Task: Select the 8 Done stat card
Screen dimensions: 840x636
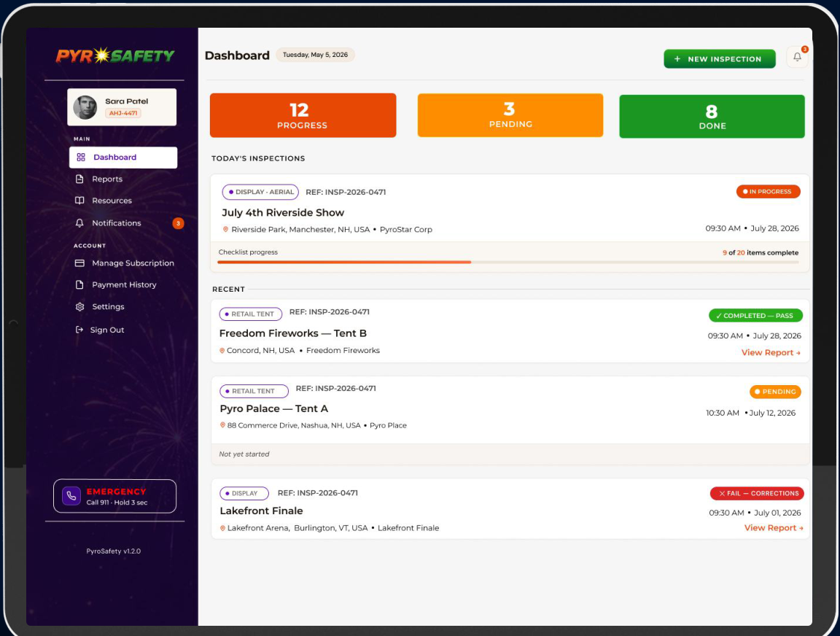Action: click(x=712, y=116)
